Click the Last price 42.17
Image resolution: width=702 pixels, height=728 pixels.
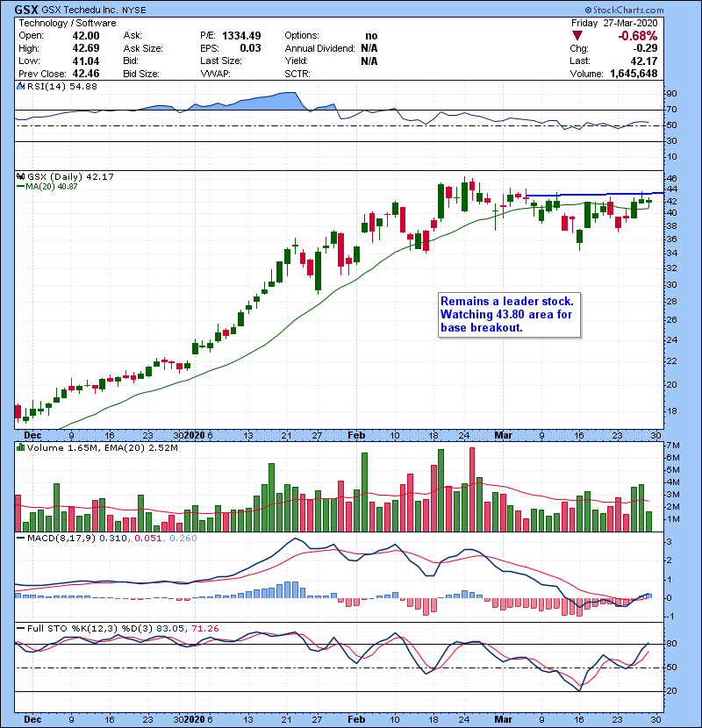[x=644, y=61]
